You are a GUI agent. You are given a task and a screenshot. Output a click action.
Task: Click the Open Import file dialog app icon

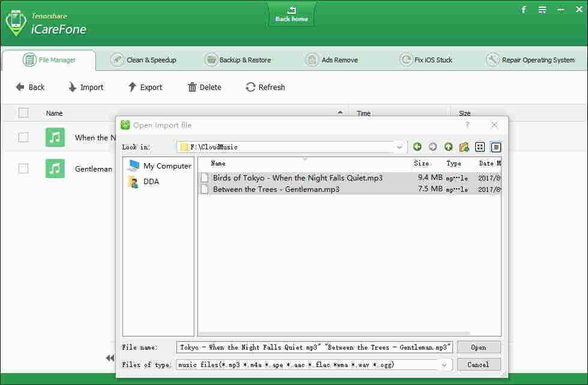(125, 125)
